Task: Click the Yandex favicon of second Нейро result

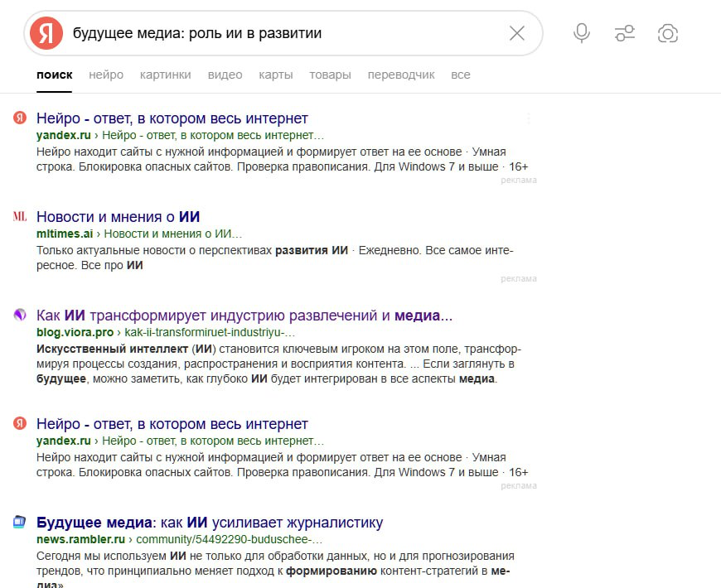Action: click(x=20, y=423)
